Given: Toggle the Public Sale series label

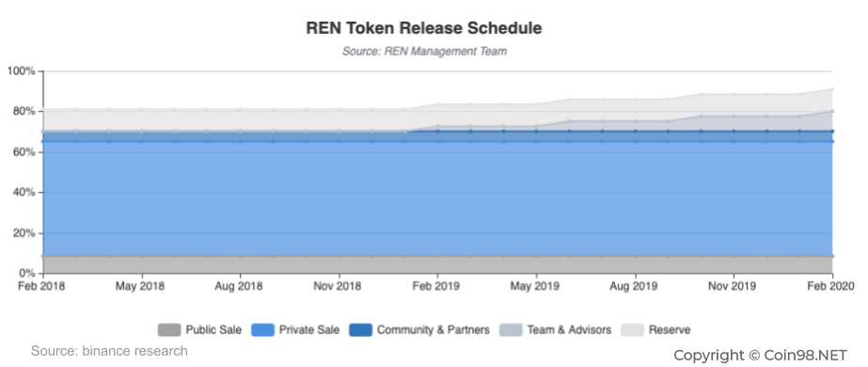Looking at the screenshot, I should pos(213,330).
